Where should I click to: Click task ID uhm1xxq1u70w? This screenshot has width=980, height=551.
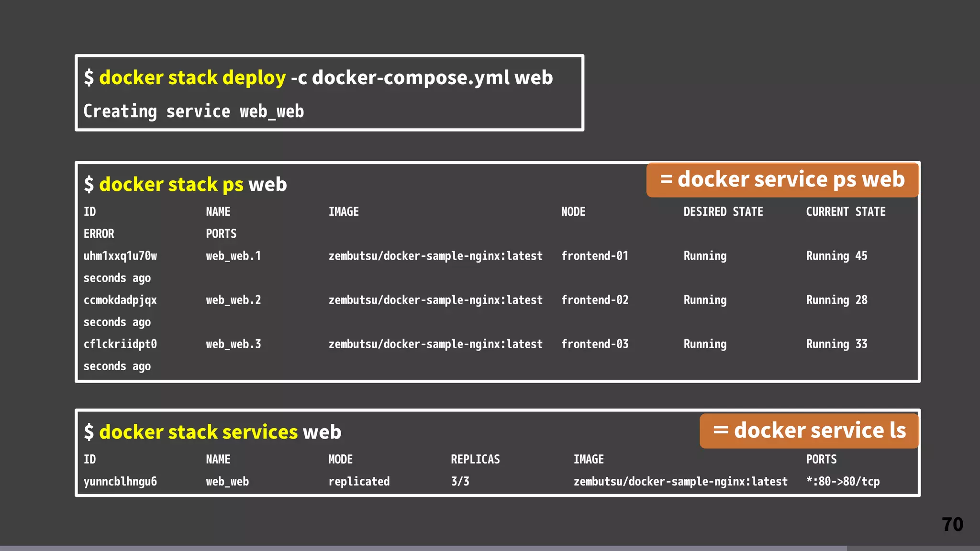(120, 256)
